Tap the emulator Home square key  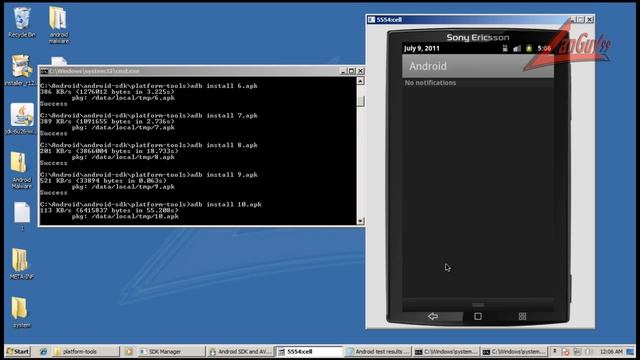click(478, 316)
